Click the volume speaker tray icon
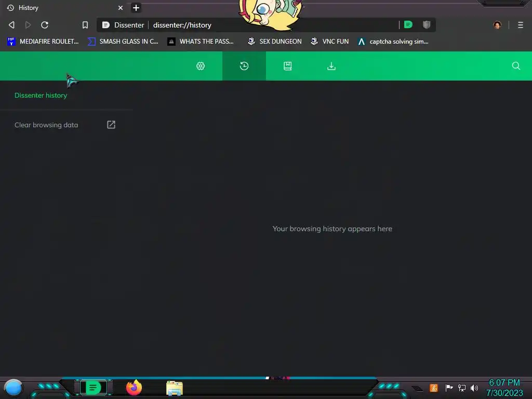 click(474, 388)
